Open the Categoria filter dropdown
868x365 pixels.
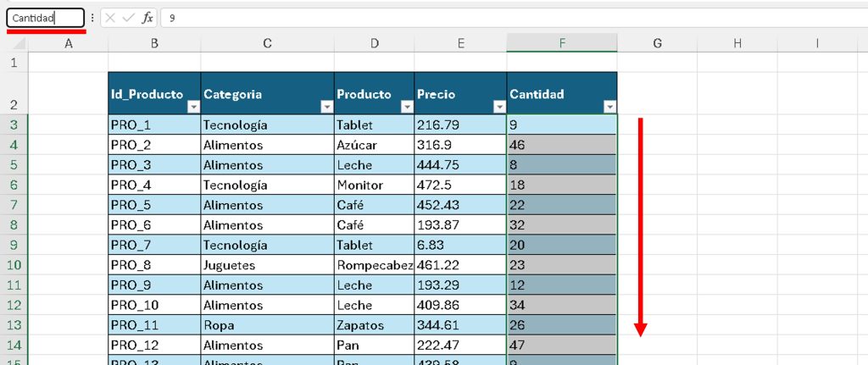(325, 107)
